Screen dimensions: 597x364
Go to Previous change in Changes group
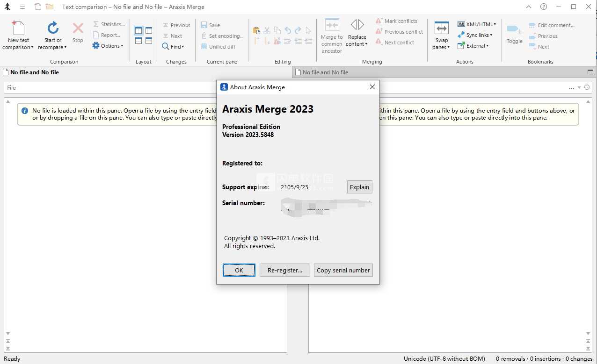point(176,25)
